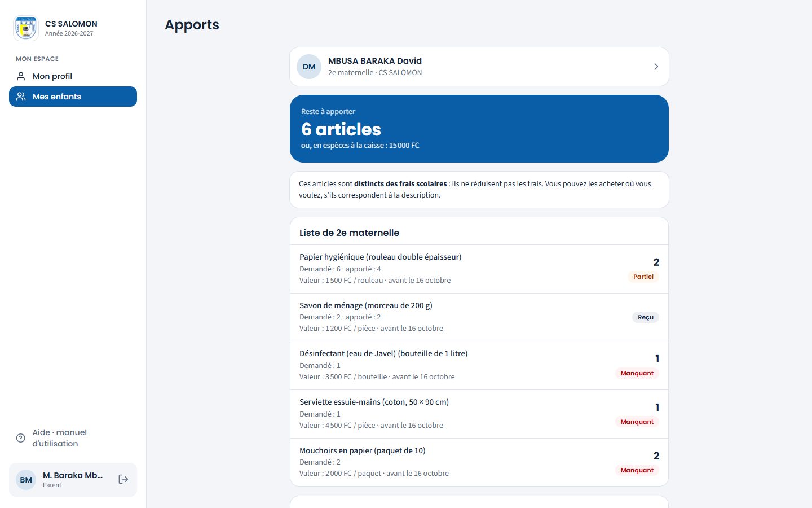Click the Savon de ménage item name

(366, 305)
